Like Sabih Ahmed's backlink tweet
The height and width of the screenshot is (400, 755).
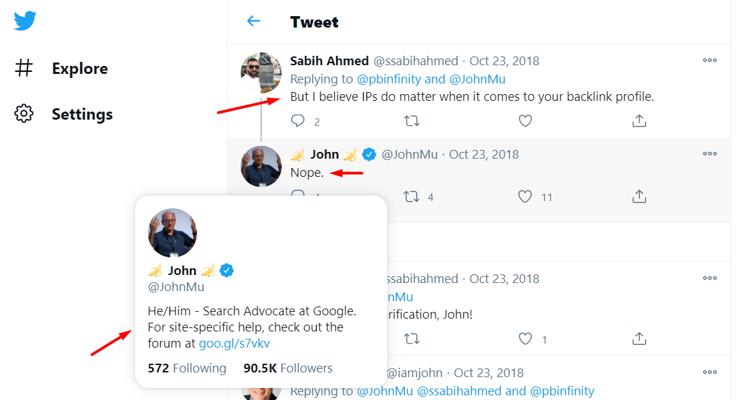[x=525, y=121]
